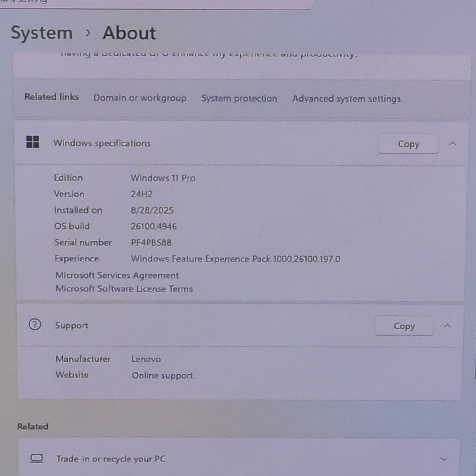
Task: Open Domain or workgroup related link
Action: (x=140, y=98)
